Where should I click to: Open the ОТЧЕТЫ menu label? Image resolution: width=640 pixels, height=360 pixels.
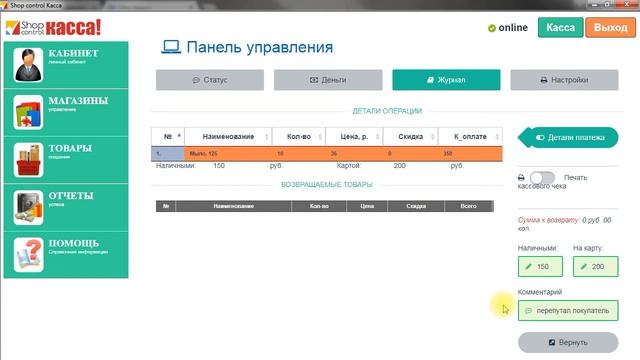tap(71, 196)
